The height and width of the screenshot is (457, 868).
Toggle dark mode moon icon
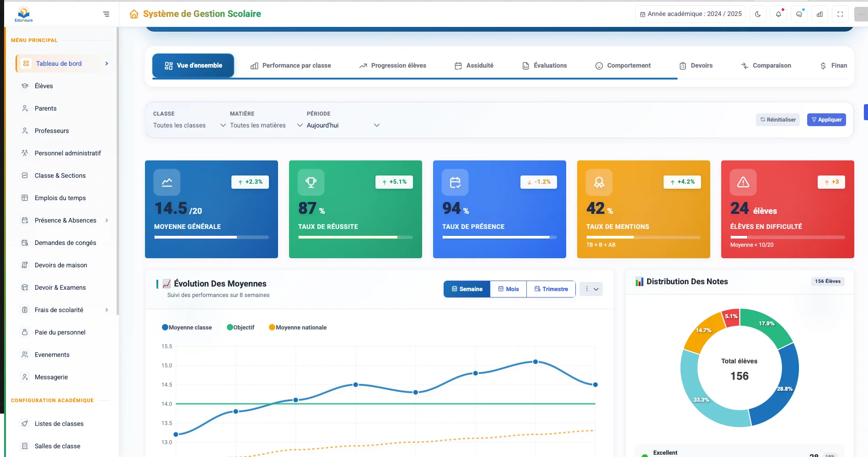758,14
